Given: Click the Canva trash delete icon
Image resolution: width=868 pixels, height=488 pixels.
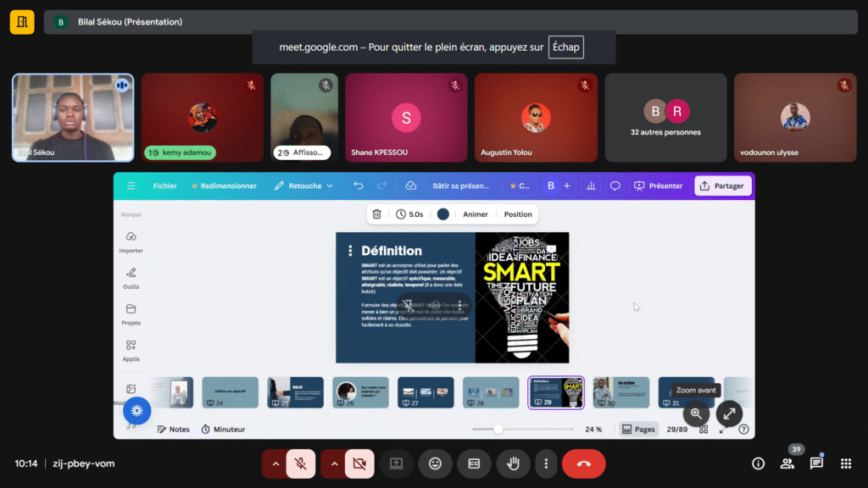Looking at the screenshot, I should (x=377, y=214).
